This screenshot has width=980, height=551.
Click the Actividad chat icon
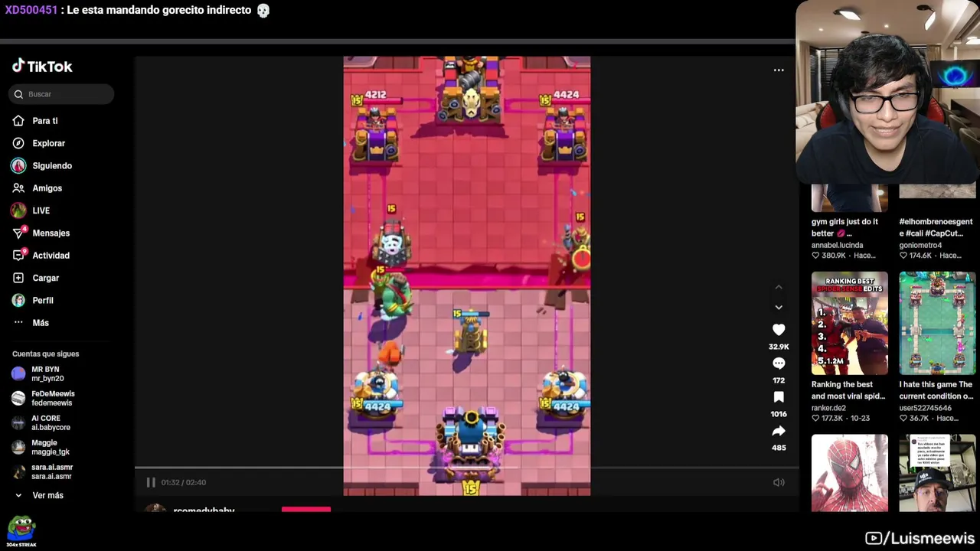18,256
